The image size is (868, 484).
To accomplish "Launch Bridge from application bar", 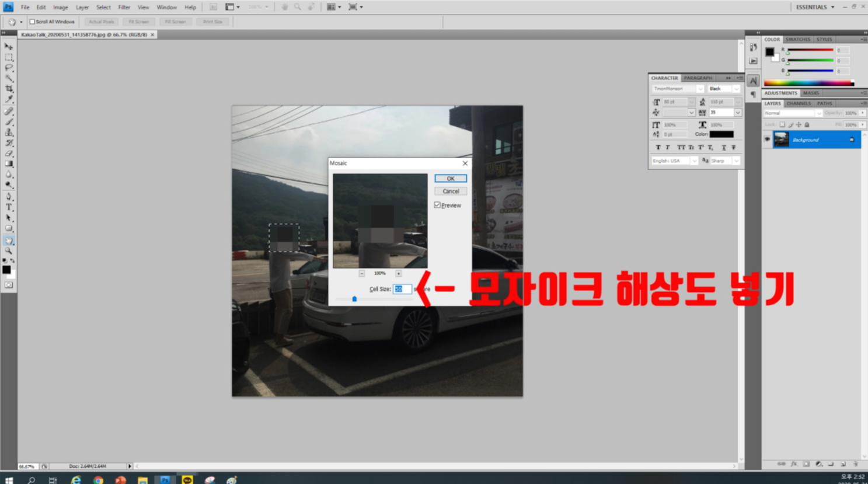I will (213, 7).
